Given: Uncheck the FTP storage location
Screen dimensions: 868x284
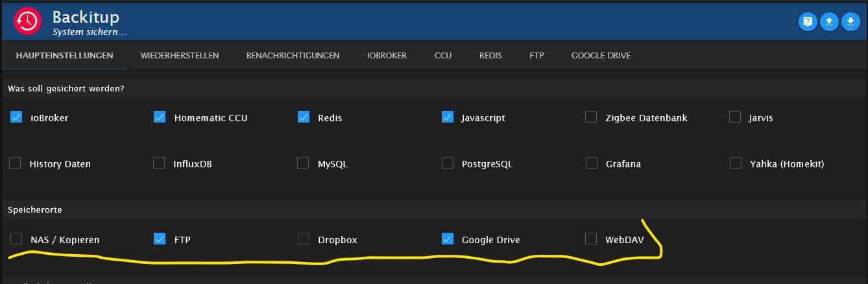Looking at the screenshot, I should [x=160, y=239].
